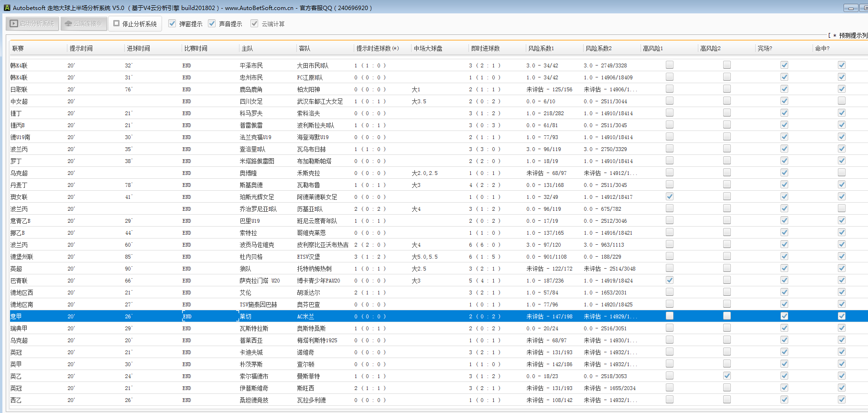Check 命中? box for the 四川女足 row

point(842,101)
